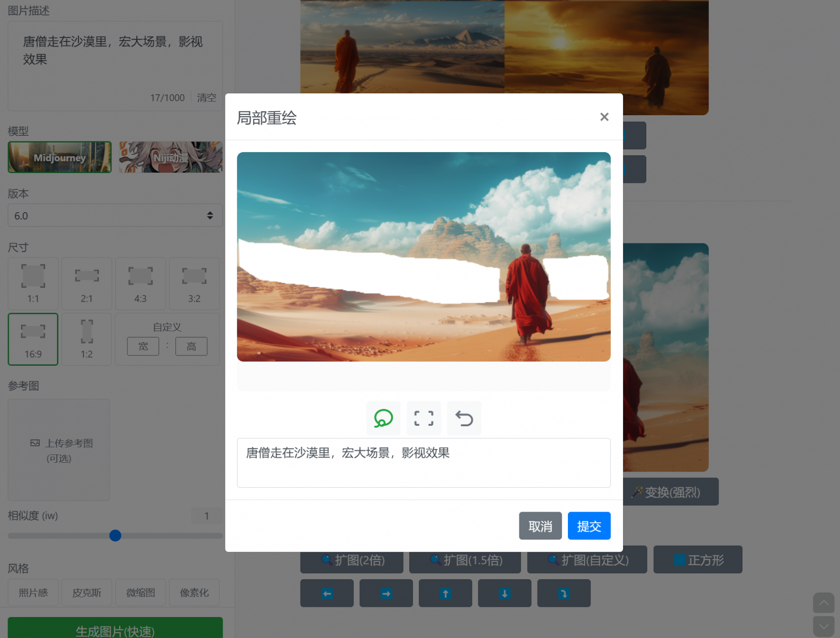Choose the 1:1 aspect ratio
The height and width of the screenshot is (638, 840).
click(x=33, y=284)
